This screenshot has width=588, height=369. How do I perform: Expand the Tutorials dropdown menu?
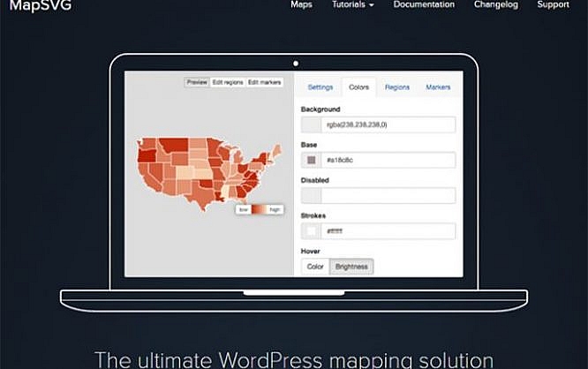point(353,4)
